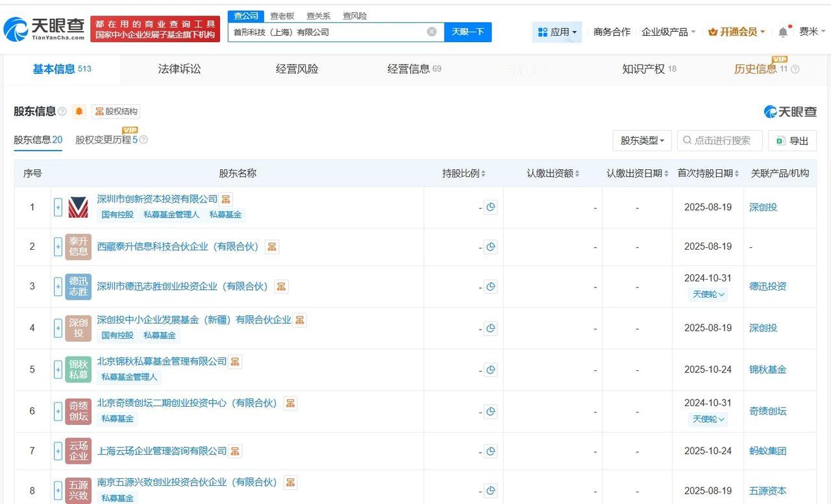
Task: Open notifications bell in the header
Action: pos(783,32)
